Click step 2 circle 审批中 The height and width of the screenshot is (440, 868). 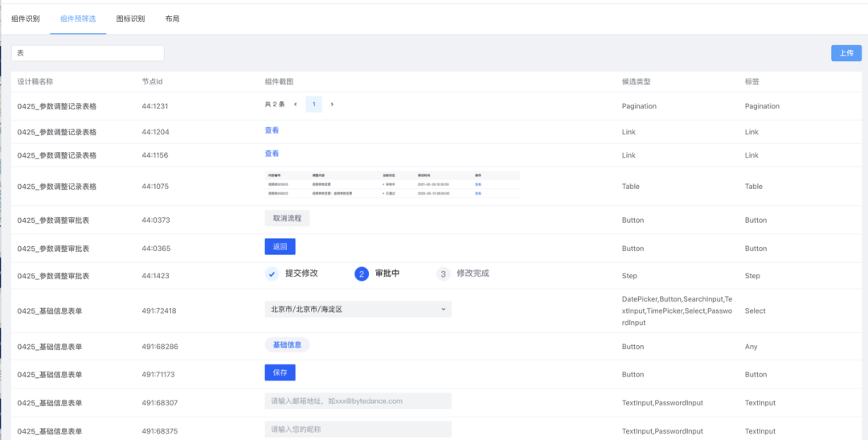(x=362, y=273)
